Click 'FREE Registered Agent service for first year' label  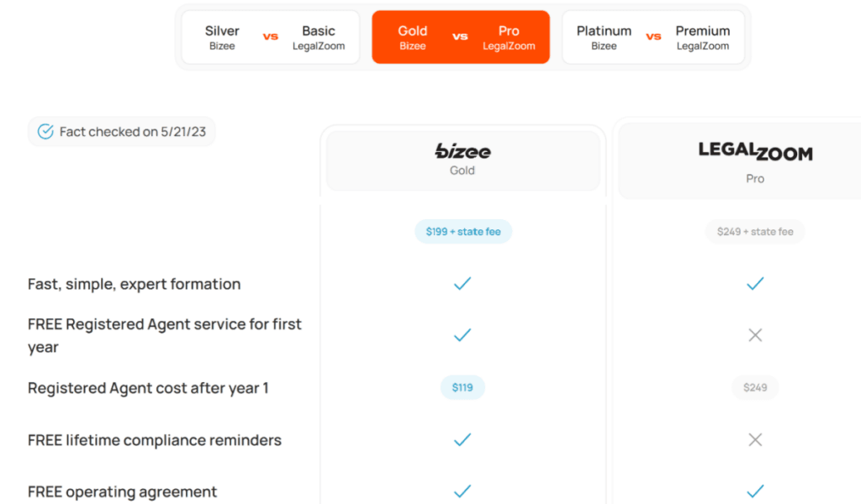tap(165, 336)
